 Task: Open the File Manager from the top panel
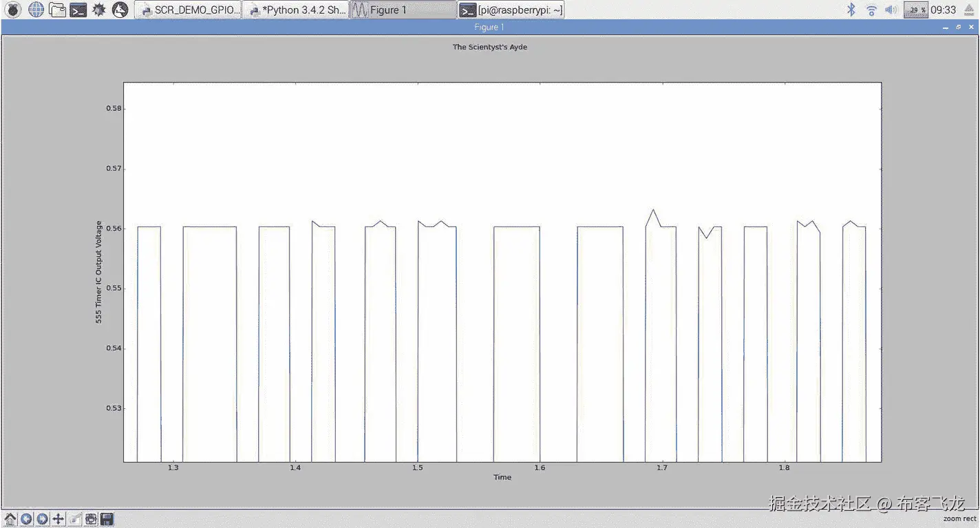57,10
